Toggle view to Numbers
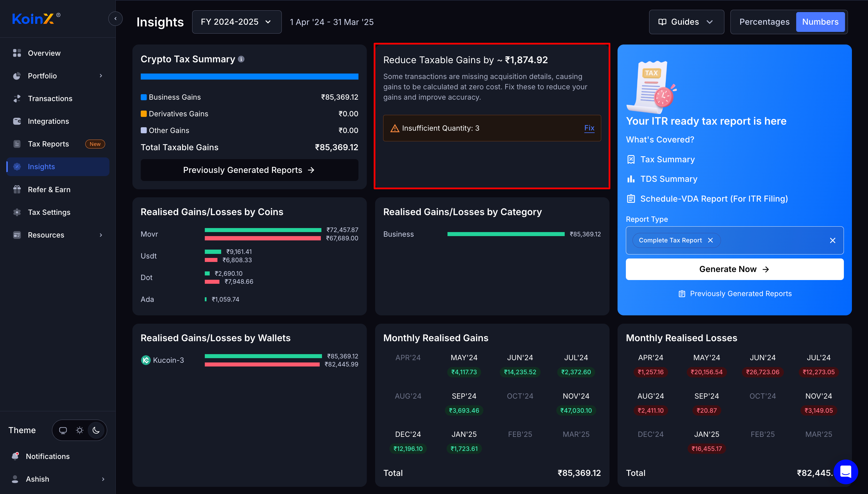The width and height of the screenshot is (868, 494). click(820, 22)
